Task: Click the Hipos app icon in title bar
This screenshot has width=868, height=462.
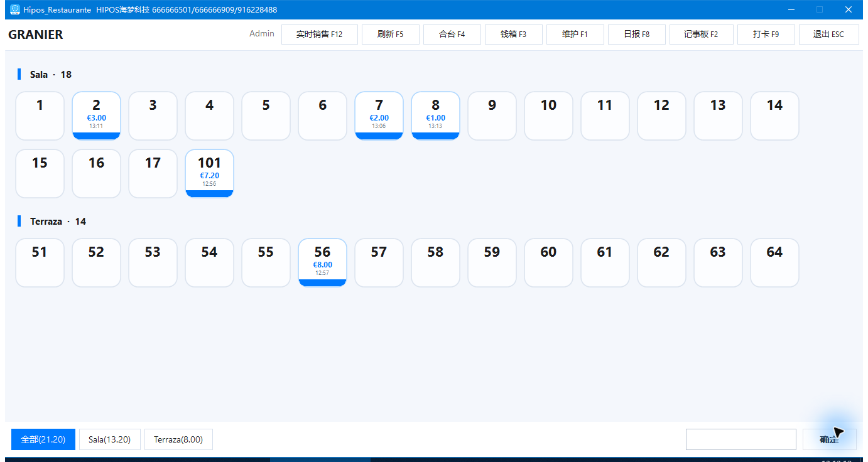Action: point(15,9)
